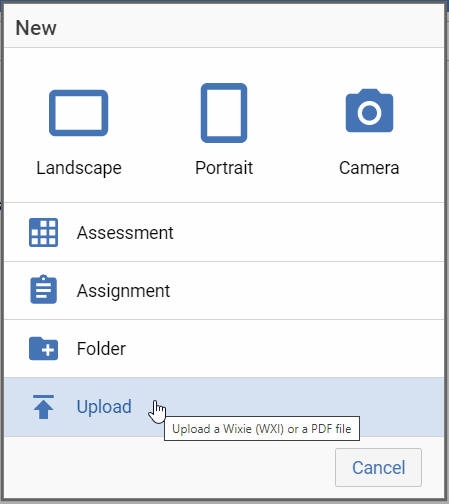Choose the highlighted Upload menu entry
This screenshot has height=504, width=449.
(x=224, y=407)
